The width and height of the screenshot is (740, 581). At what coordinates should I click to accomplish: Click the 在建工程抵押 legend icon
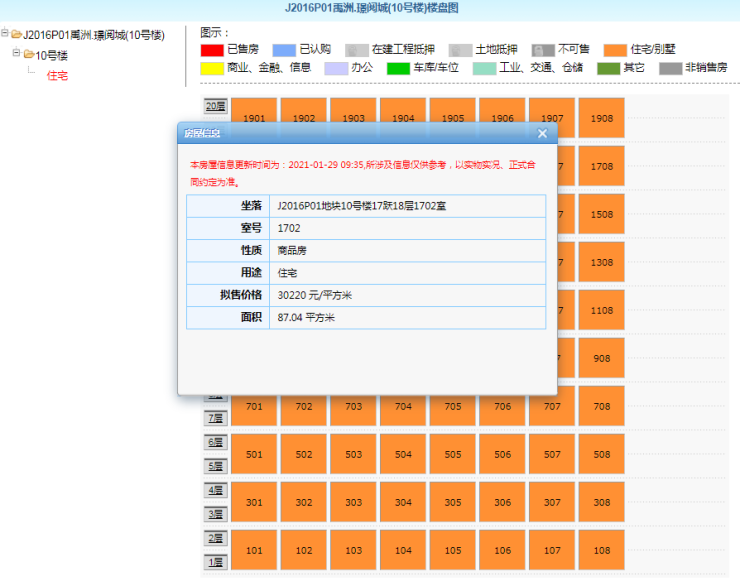tap(357, 50)
